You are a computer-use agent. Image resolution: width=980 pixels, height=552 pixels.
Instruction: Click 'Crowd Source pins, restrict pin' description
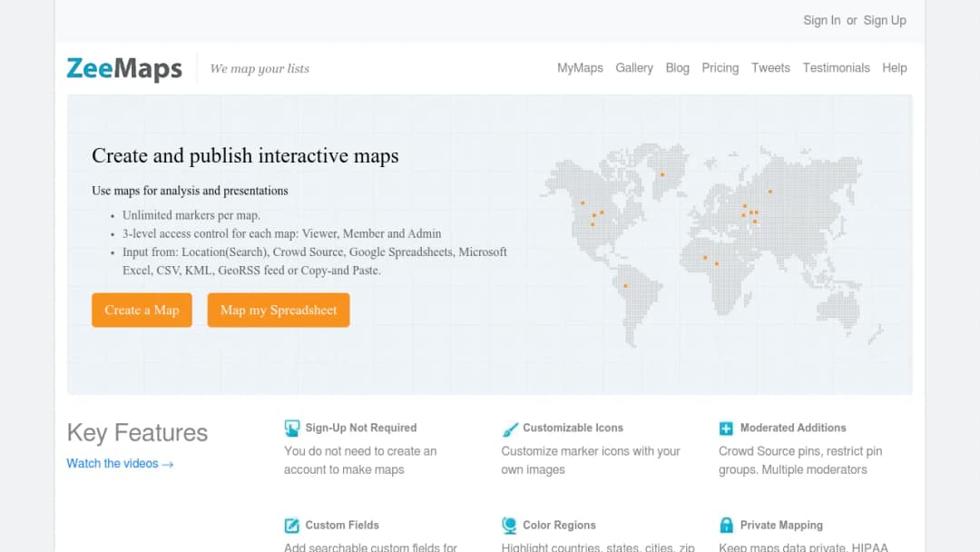pyautogui.click(x=800, y=451)
